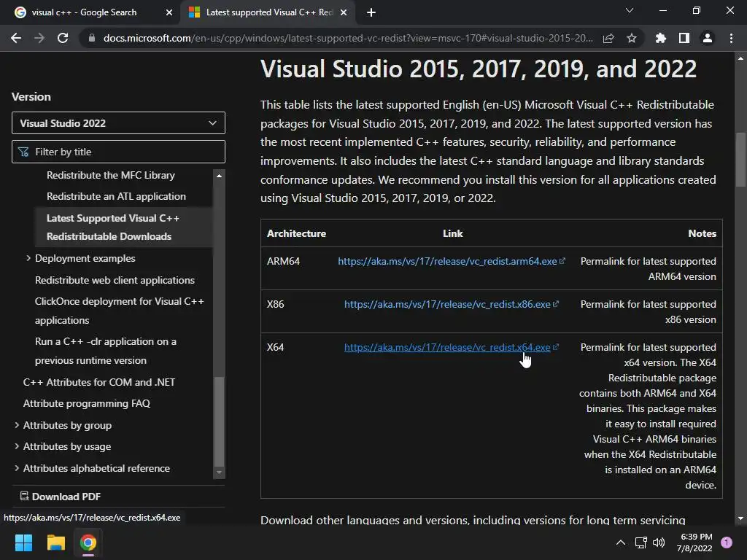Viewport: 747px width, 560px height.
Task: Expand Attributes by group node
Action: [17, 425]
